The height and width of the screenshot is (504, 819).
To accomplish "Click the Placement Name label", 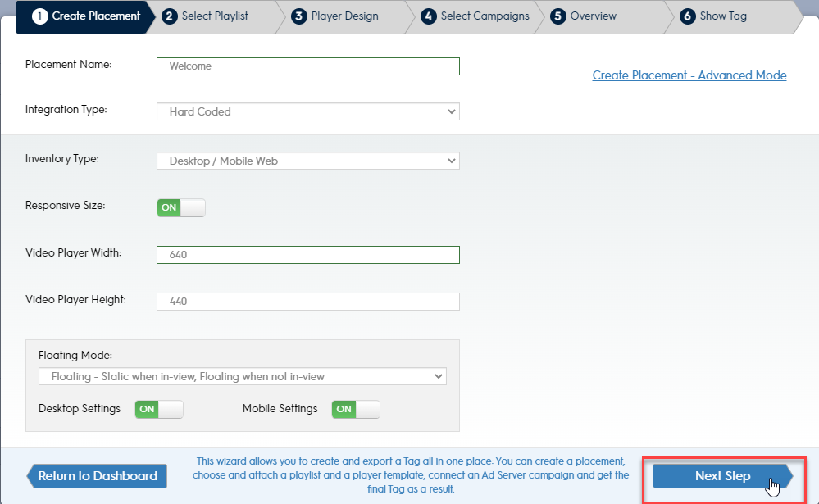I will 68,64.
